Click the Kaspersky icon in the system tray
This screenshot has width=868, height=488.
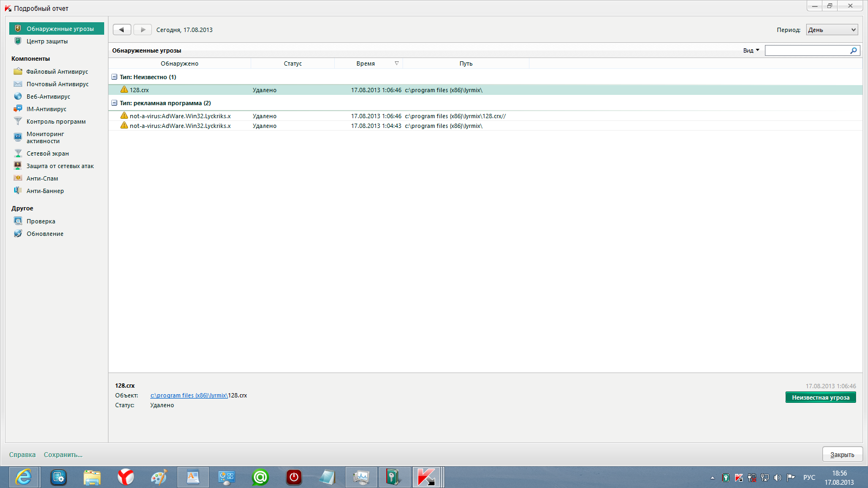click(738, 478)
